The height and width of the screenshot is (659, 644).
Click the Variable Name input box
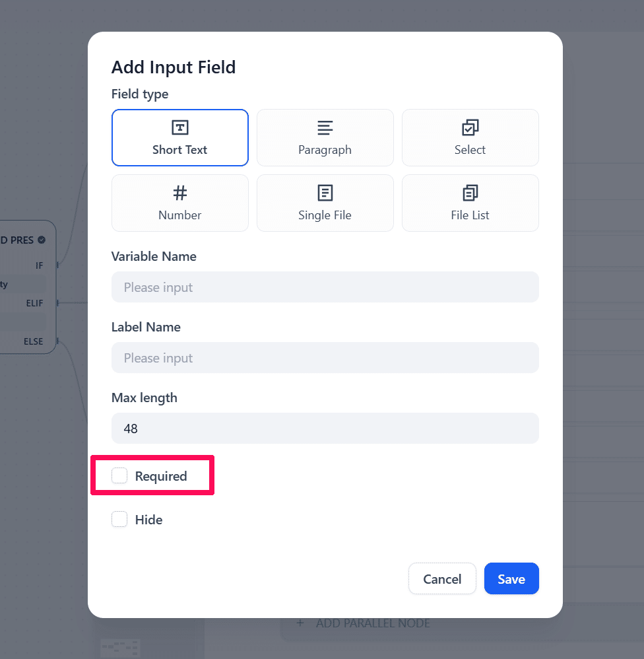325,287
